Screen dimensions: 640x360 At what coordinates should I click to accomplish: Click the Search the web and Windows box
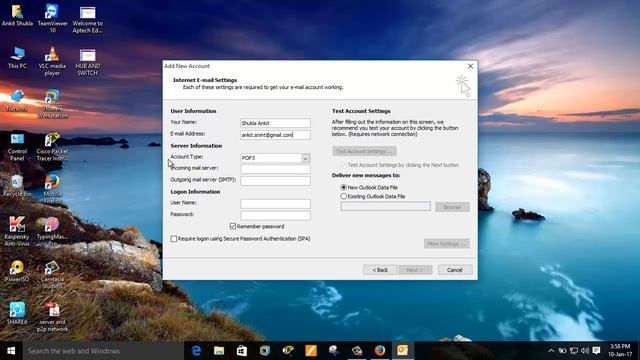[103, 351]
